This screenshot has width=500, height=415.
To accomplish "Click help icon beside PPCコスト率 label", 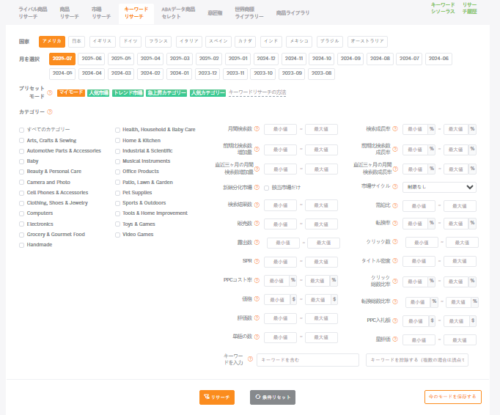I will (257, 280).
